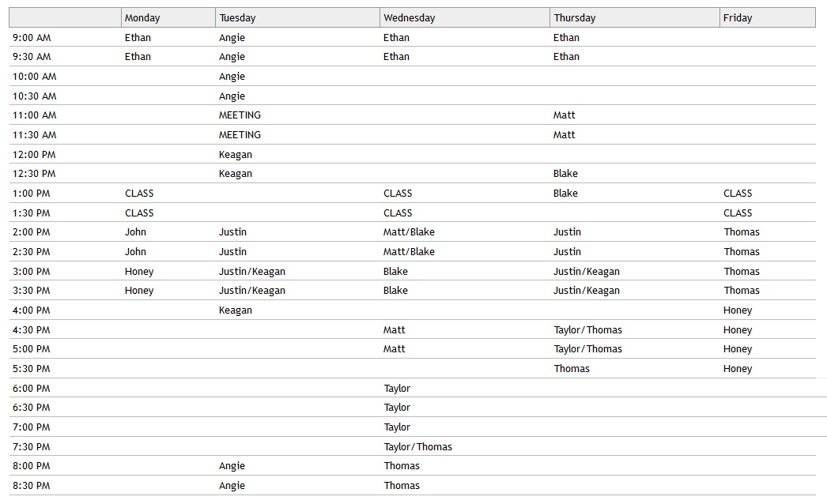Screen dimensions: 827x504
Task: Select Monday's 1:00 PM CLASS cell
Action: 139,194
